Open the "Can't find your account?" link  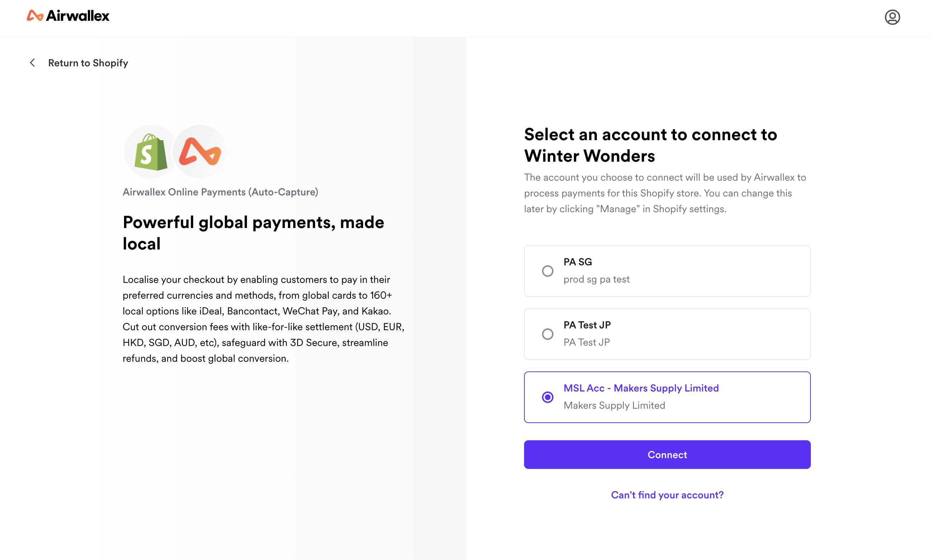(x=667, y=495)
